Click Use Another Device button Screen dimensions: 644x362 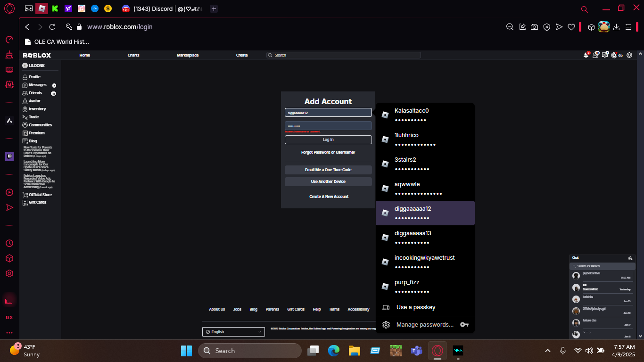(328, 181)
